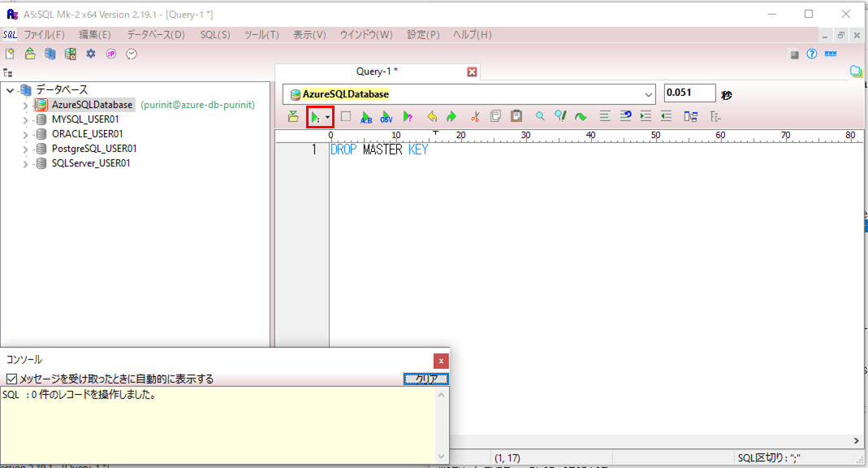Close the コンソール panel
This screenshot has width=868, height=468.
pyautogui.click(x=441, y=361)
